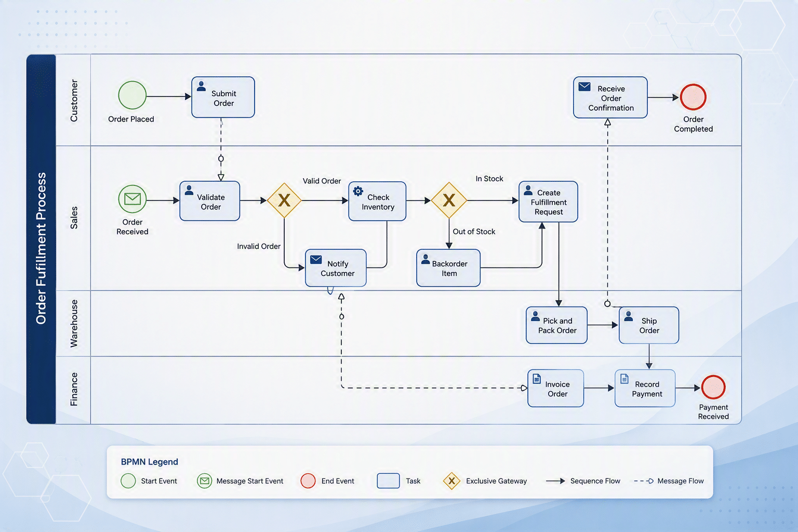This screenshot has width=798, height=532.
Task: Click the envelope icon on Notify Customer
Action: 316,259
